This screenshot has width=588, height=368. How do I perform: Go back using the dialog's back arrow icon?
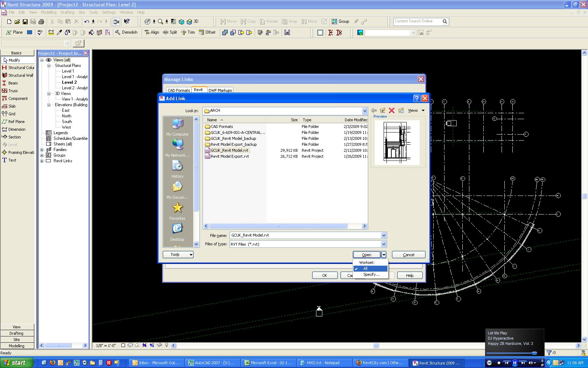coord(374,111)
